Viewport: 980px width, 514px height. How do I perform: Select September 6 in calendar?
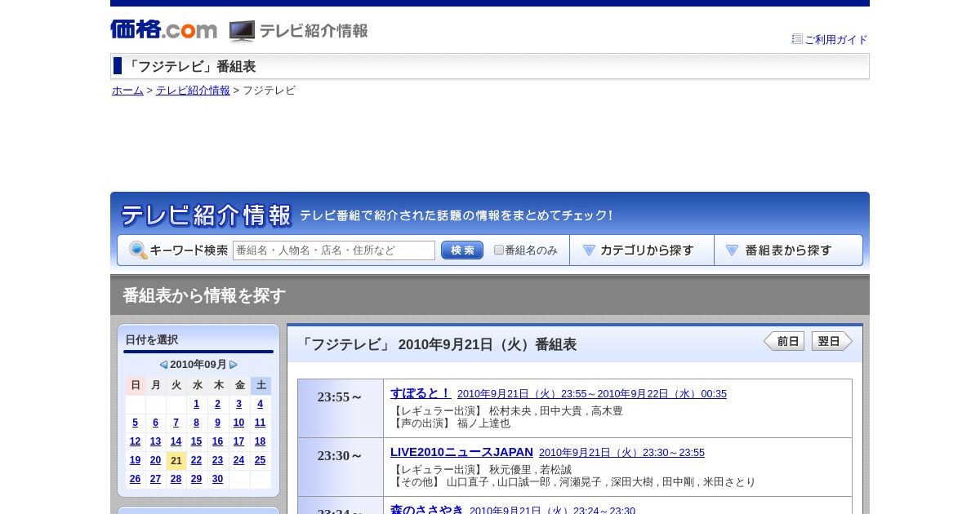156,423
